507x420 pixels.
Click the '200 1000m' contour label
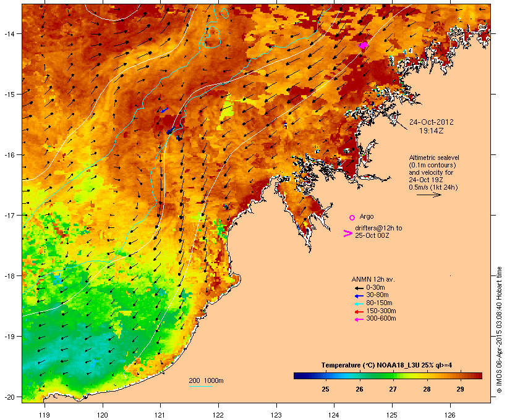(206, 380)
